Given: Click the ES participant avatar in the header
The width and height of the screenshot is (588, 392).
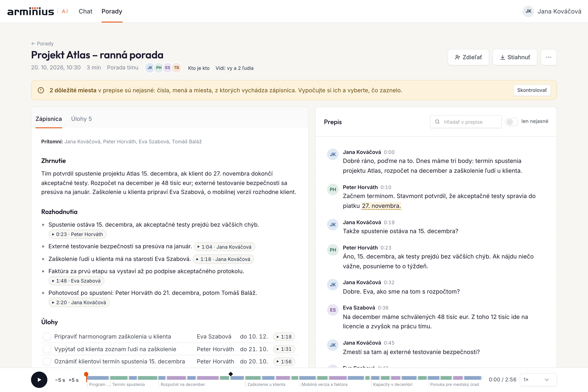Looking at the screenshot, I should 167,68.
